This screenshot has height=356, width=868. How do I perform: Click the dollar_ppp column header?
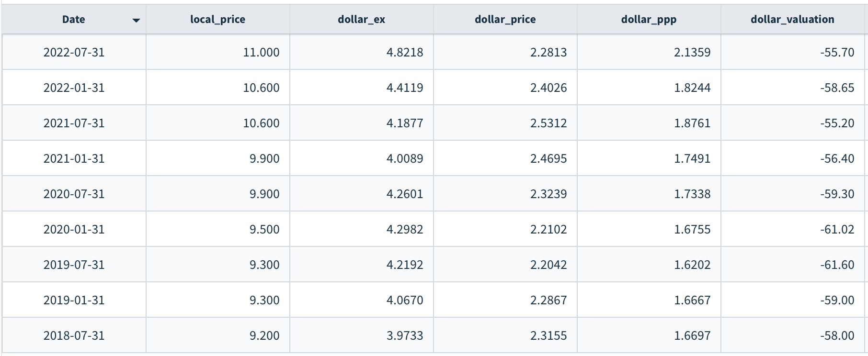pos(649,20)
